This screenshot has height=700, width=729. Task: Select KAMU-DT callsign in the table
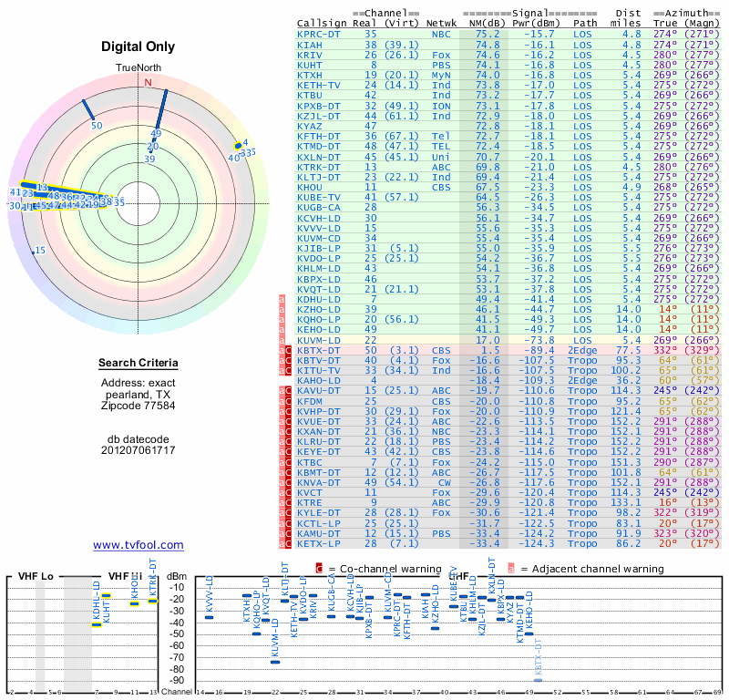(318, 533)
